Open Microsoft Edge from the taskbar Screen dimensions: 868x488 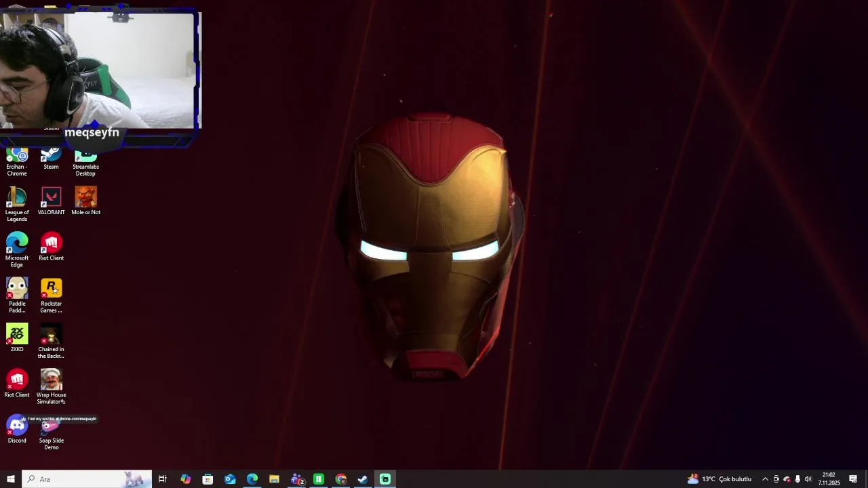tap(252, 479)
